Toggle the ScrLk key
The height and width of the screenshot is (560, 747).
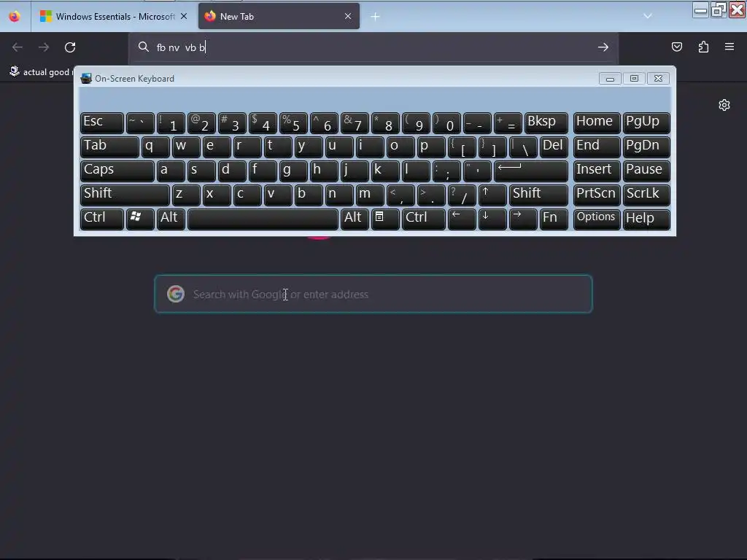pyautogui.click(x=646, y=195)
